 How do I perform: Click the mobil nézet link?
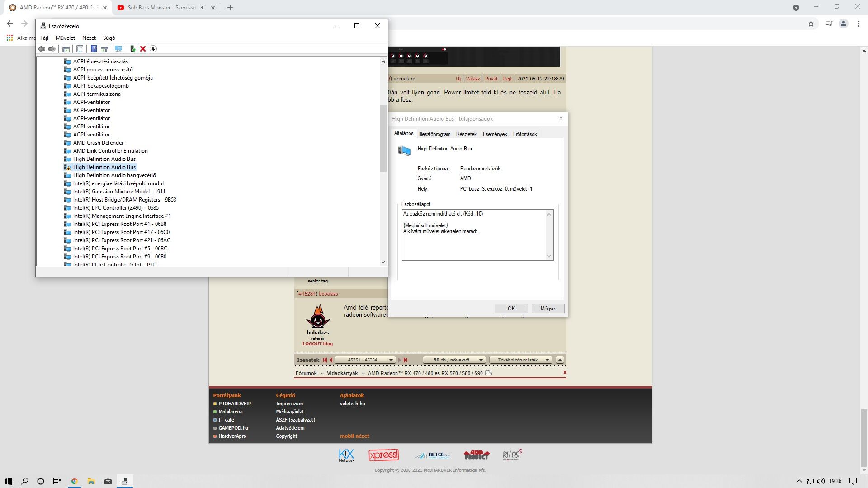coord(354,436)
